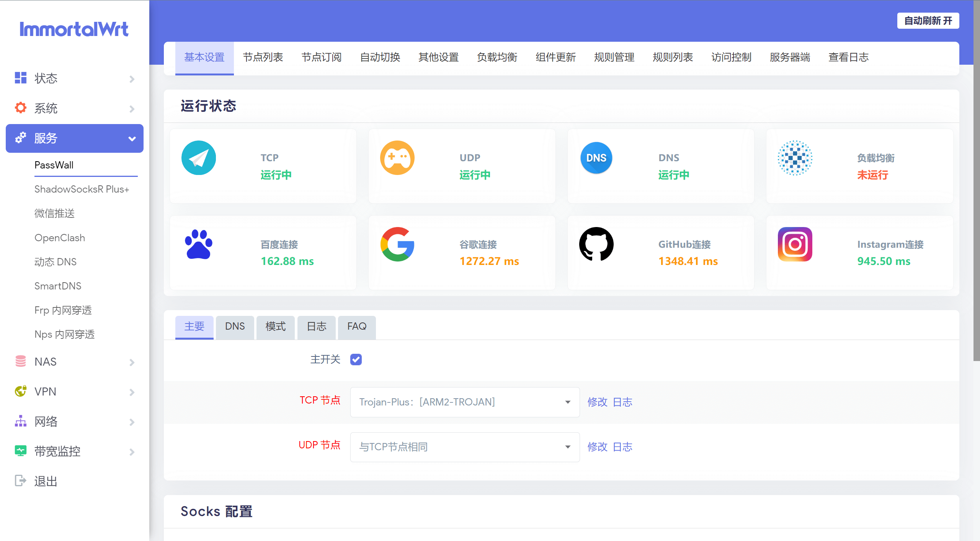The width and height of the screenshot is (980, 541).
Task: Click the GitHub octocat connection icon
Action: (x=596, y=244)
